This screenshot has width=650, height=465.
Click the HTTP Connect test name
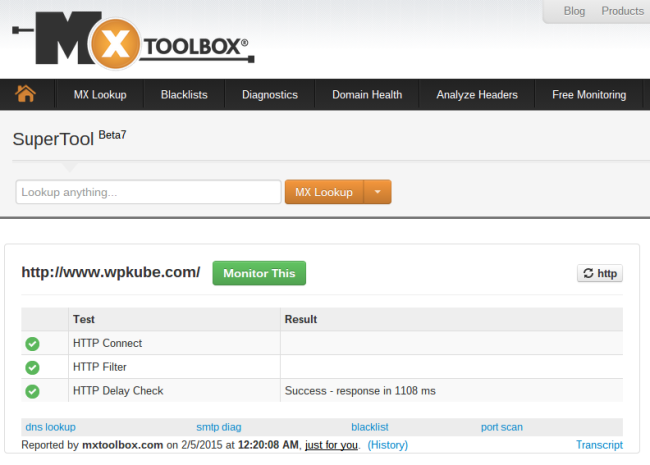(107, 343)
